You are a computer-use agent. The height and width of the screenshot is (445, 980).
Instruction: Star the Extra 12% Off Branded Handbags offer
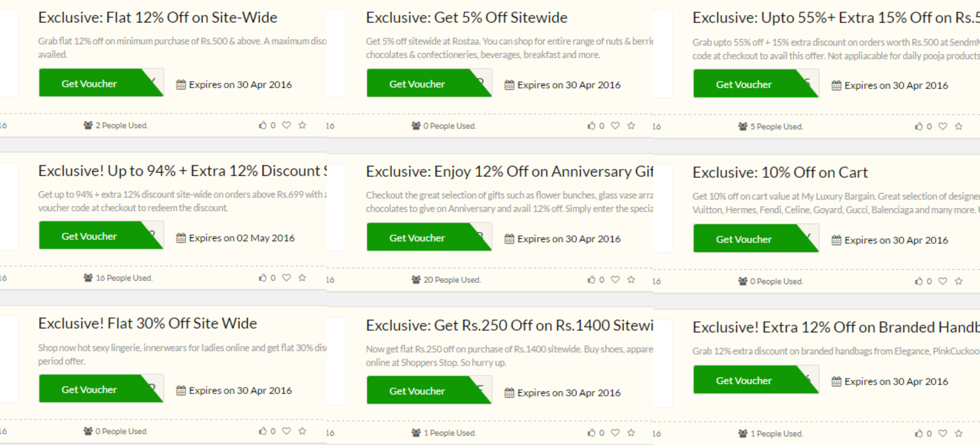pos(959,433)
